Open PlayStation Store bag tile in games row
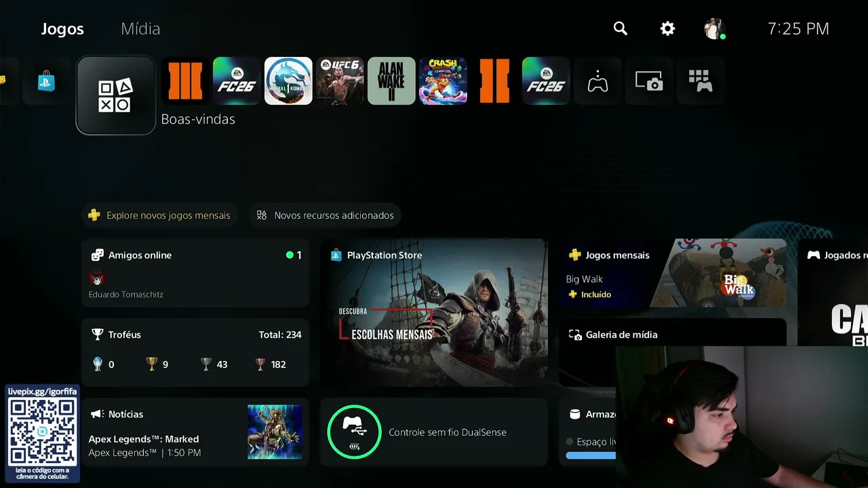 (46, 81)
